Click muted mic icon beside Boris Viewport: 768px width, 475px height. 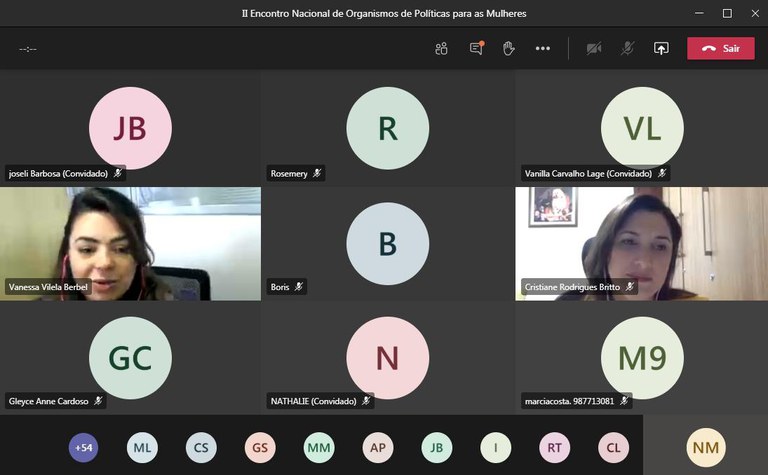tap(299, 287)
